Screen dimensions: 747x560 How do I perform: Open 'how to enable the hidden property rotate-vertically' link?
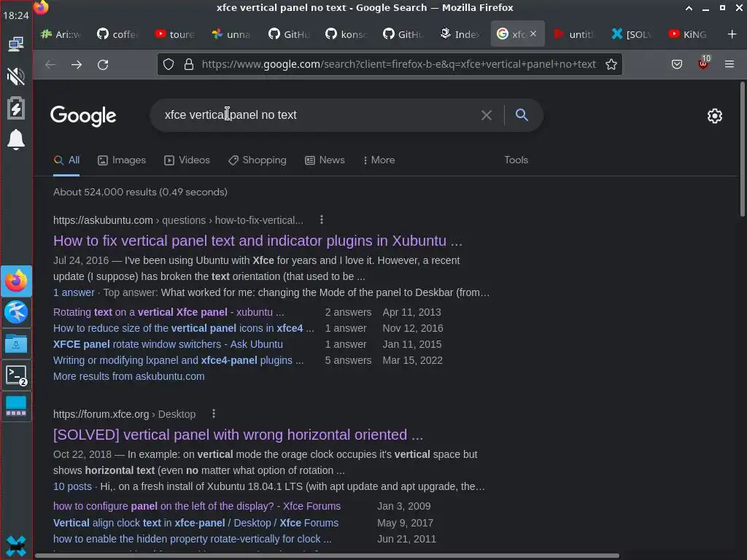[x=193, y=539]
